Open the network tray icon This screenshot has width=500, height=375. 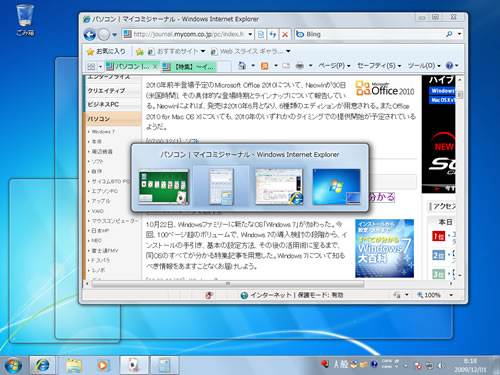point(429,366)
